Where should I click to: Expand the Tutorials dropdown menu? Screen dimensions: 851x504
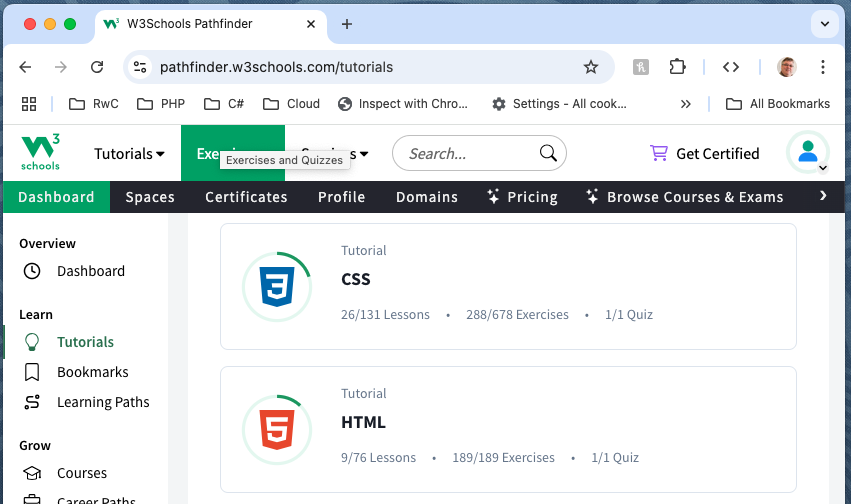(129, 154)
